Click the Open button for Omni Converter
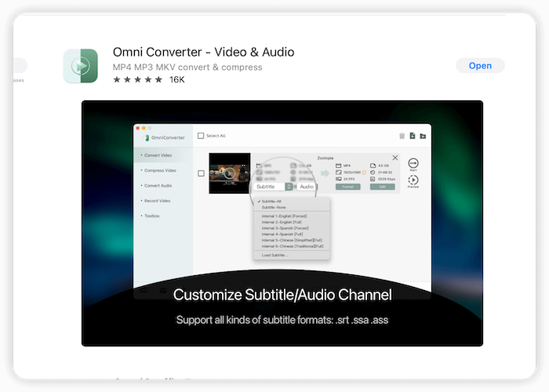The image size is (549, 392). [x=480, y=66]
